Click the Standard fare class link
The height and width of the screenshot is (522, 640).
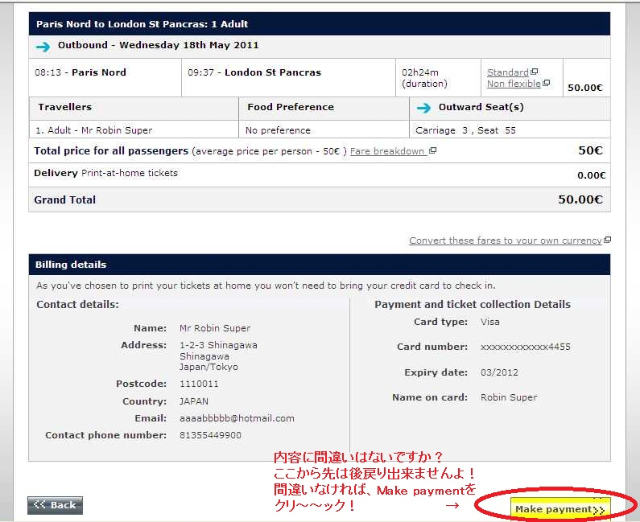pyautogui.click(x=507, y=72)
